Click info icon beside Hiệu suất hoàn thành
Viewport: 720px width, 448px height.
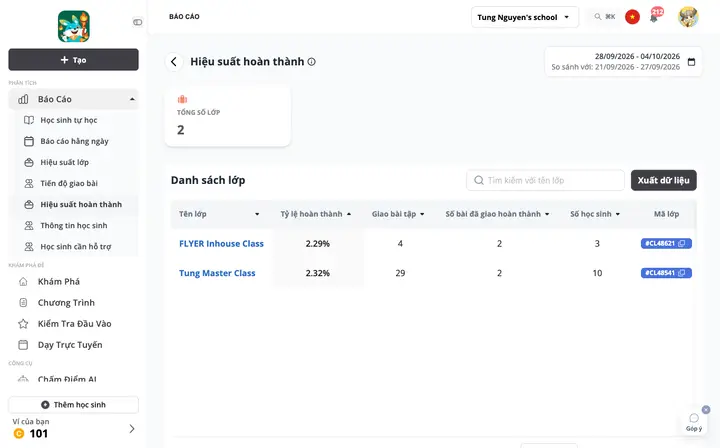pyautogui.click(x=311, y=62)
